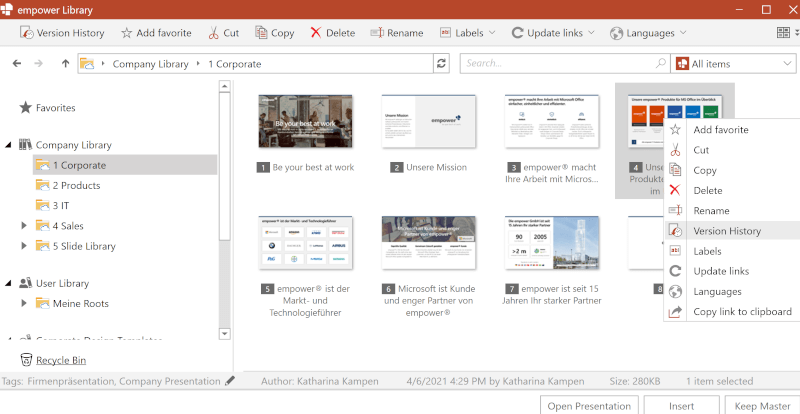Click the search magnifier icon
The height and width of the screenshot is (414, 800).
pos(661,63)
